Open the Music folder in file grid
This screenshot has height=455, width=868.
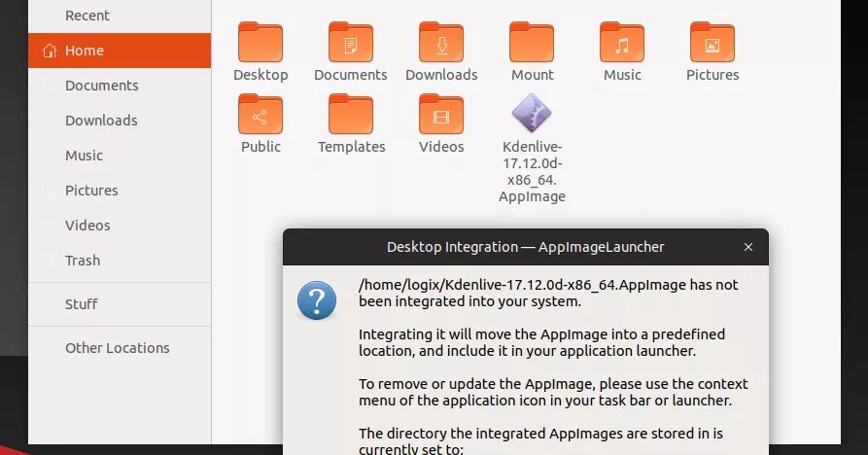(x=622, y=42)
